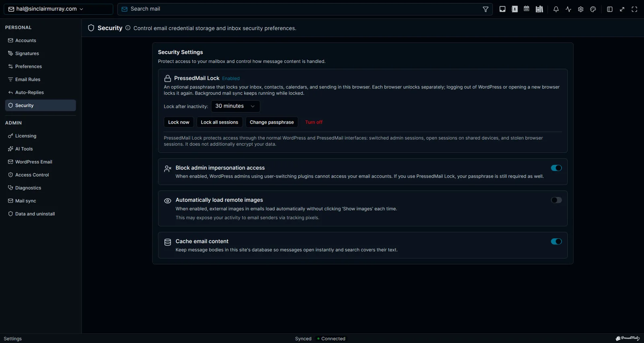Click the database icon beside Cache email content
Screen dimensions: 644x343
[x=167, y=242]
